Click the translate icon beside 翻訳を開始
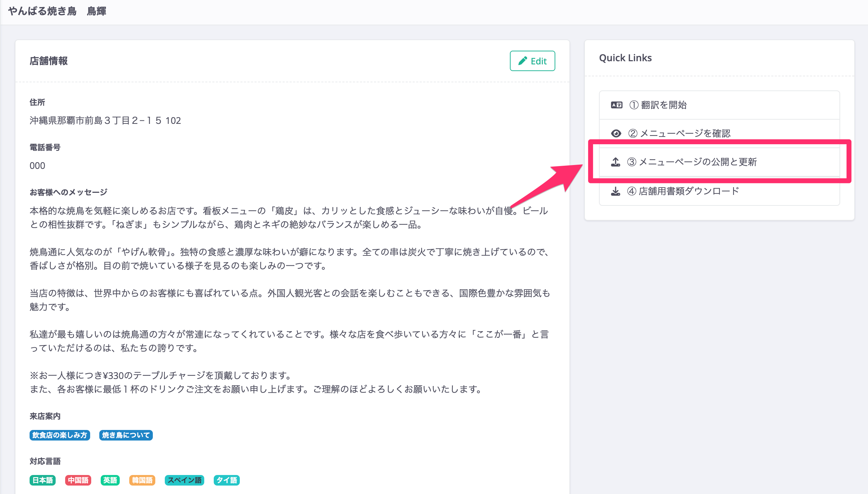 pos(616,105)
